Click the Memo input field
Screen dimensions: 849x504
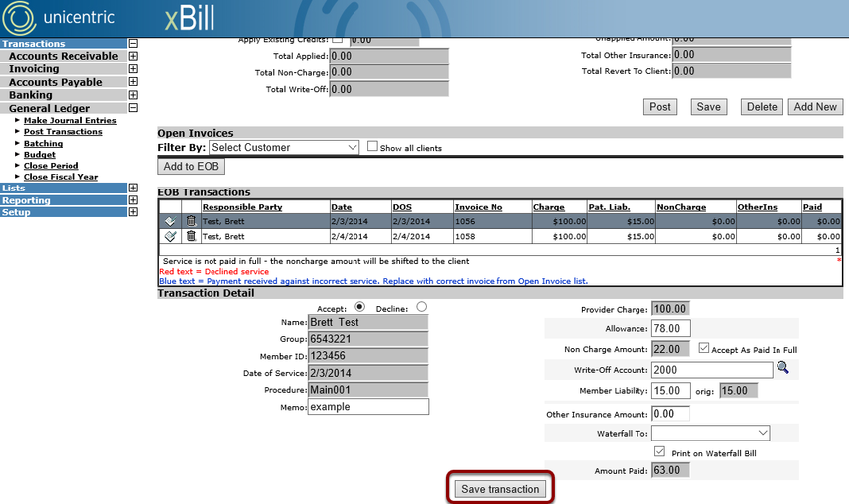pyautogui.click(x=368, y=407)
